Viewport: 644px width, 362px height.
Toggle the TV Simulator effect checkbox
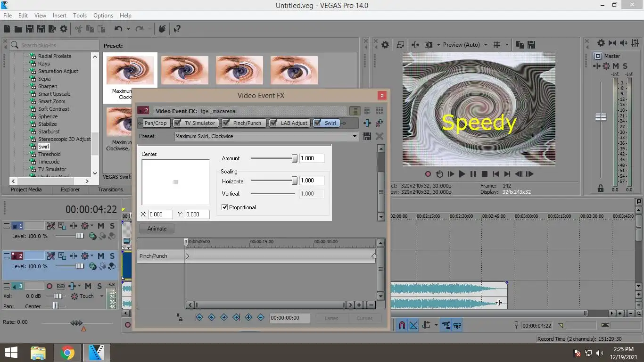[178, 123]
